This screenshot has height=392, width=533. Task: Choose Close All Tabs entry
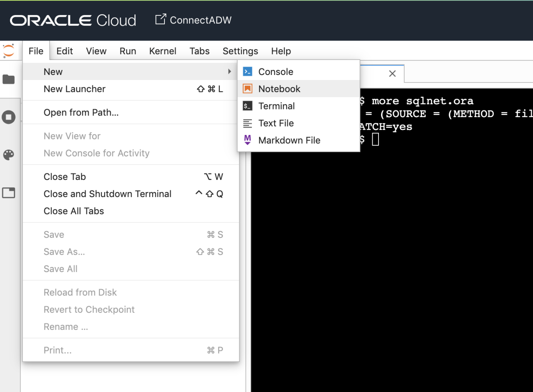click(x=131, y=211)
